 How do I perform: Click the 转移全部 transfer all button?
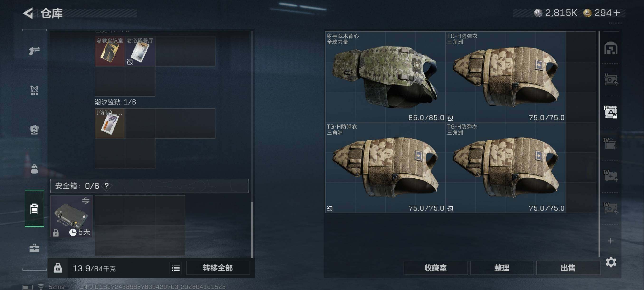click(x=218, y=268)
